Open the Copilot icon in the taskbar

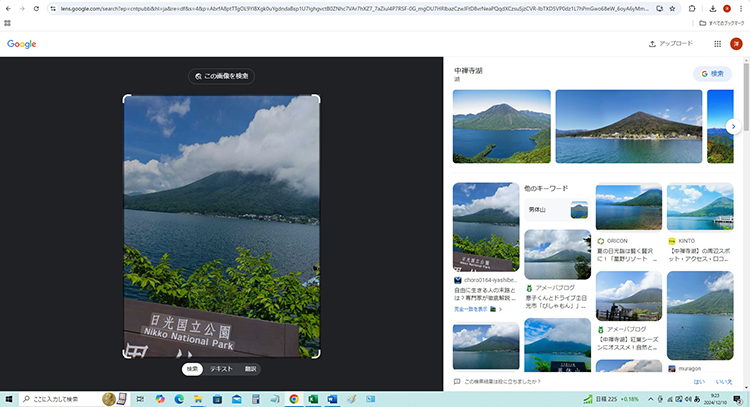point(160,399)
